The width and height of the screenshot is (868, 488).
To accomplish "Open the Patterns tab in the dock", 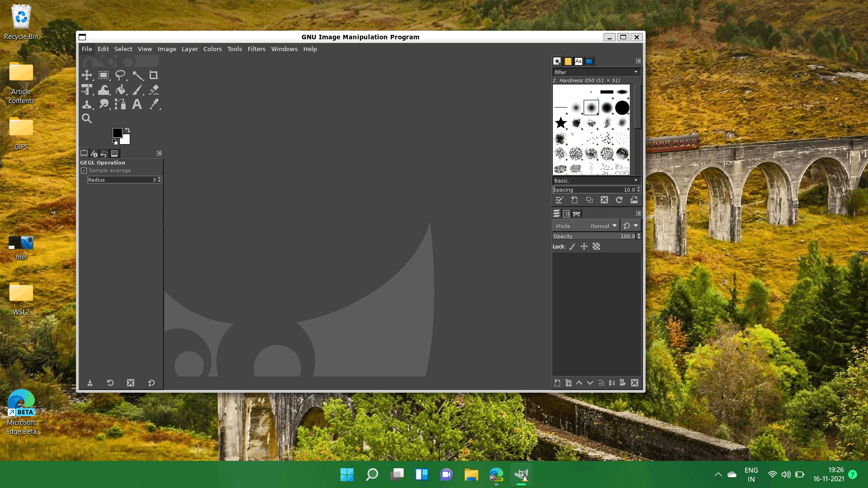I will click(568, 61).
